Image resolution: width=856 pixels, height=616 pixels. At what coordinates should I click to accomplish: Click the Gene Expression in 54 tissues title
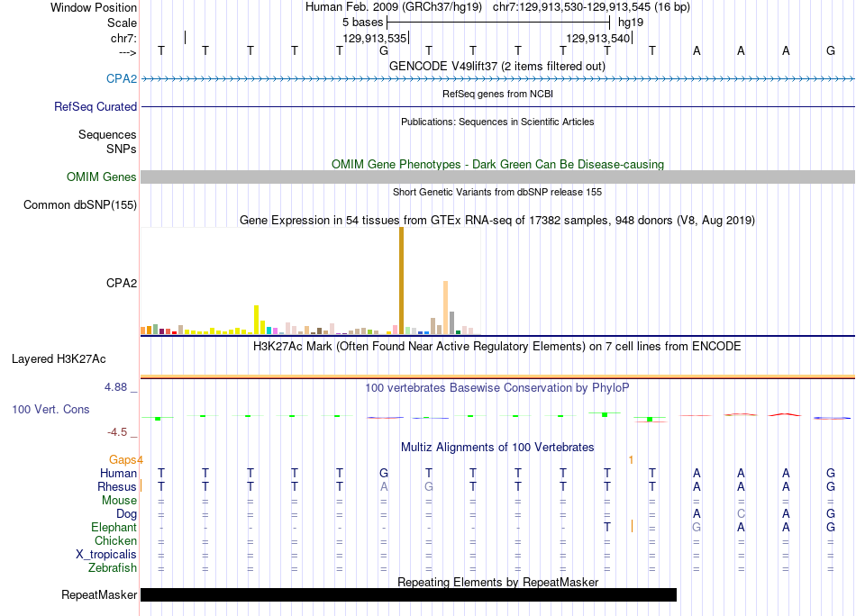pos(497,220)
